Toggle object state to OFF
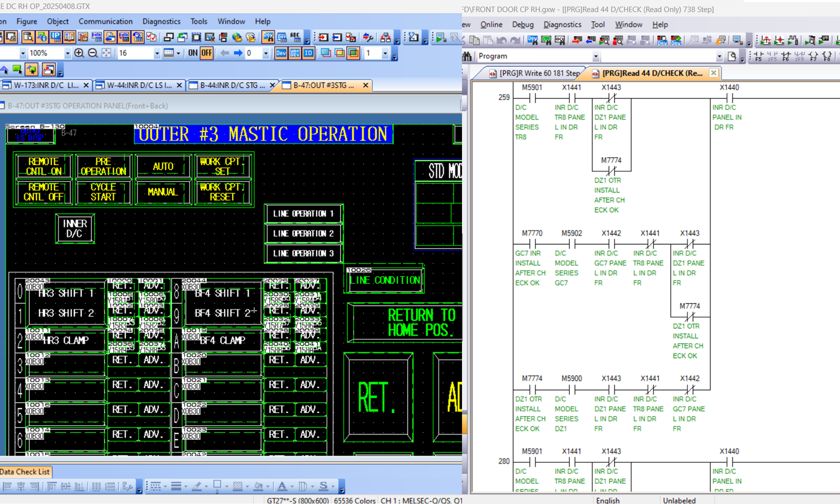This screenshot has height=504, width=840. click(x=206, y=53)
